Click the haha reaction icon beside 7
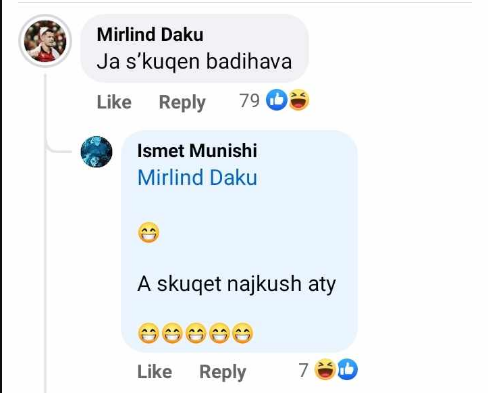 (325, 369)
